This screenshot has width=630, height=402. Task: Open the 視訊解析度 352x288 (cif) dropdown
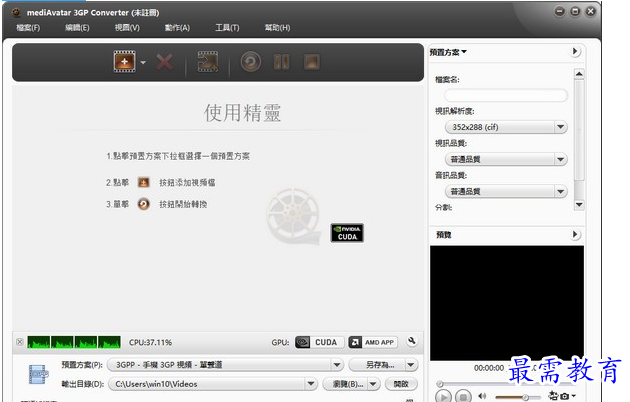click(x=506, y=127)
